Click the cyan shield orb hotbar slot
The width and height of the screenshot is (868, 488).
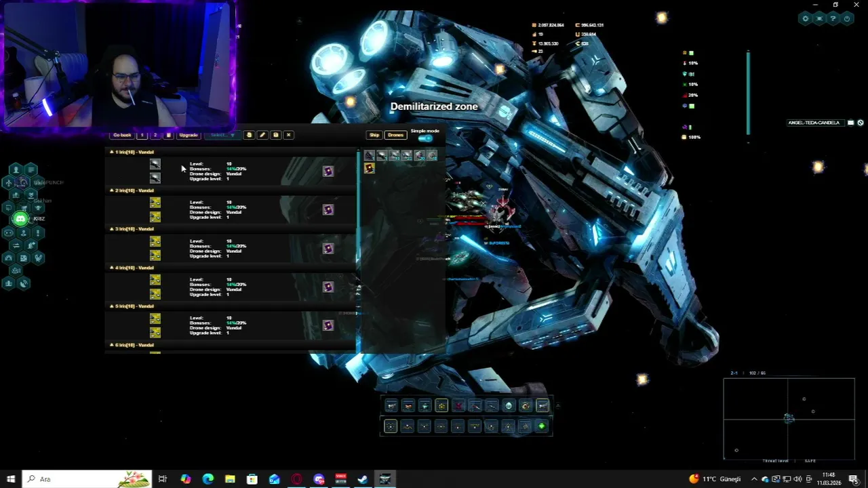click(x=509, y=406)
